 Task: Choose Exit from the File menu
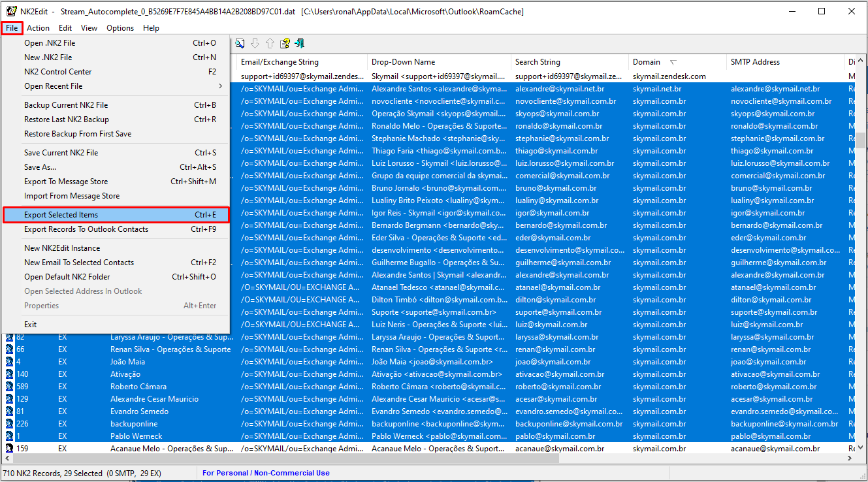tap(116, 325)
